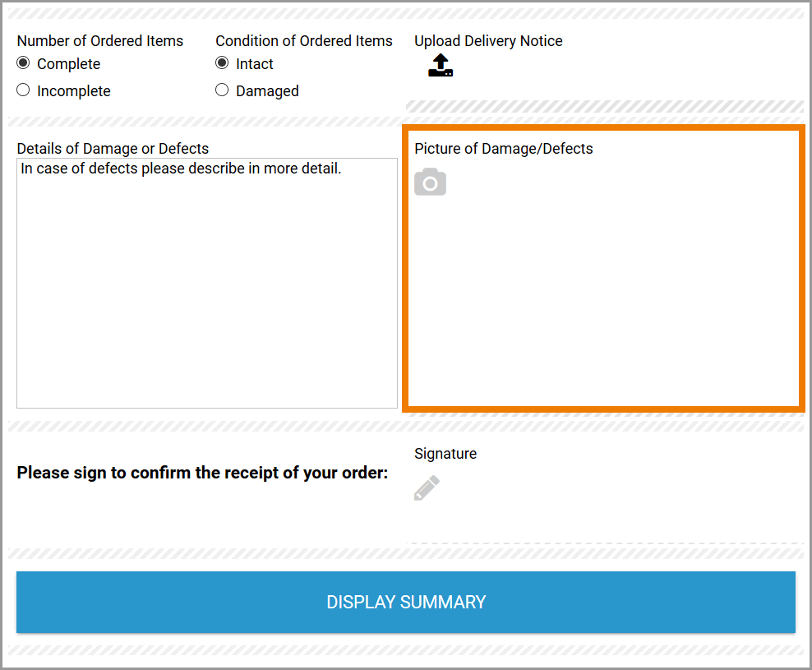The image size is (812, 670).
Task: Click the signature pencil icon
Action: (x=427, y=488)
